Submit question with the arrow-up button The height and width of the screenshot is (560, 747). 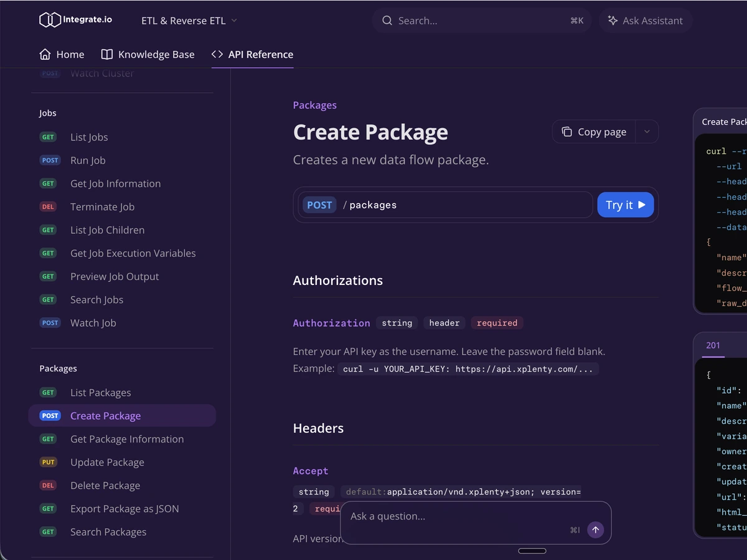tap(595, 530)
